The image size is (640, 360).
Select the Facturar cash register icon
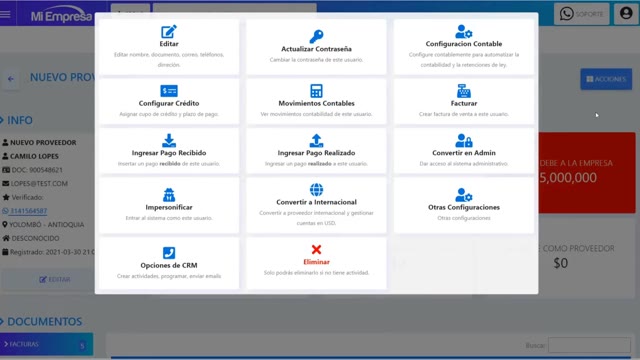464,91
